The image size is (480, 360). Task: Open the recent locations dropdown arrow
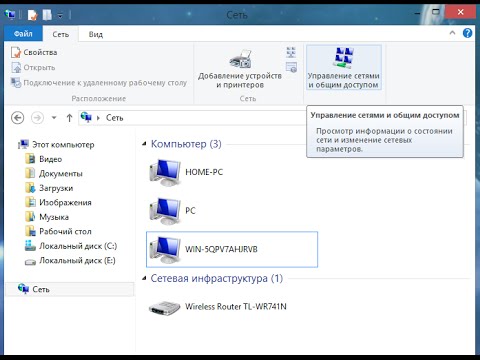[54, 118]
